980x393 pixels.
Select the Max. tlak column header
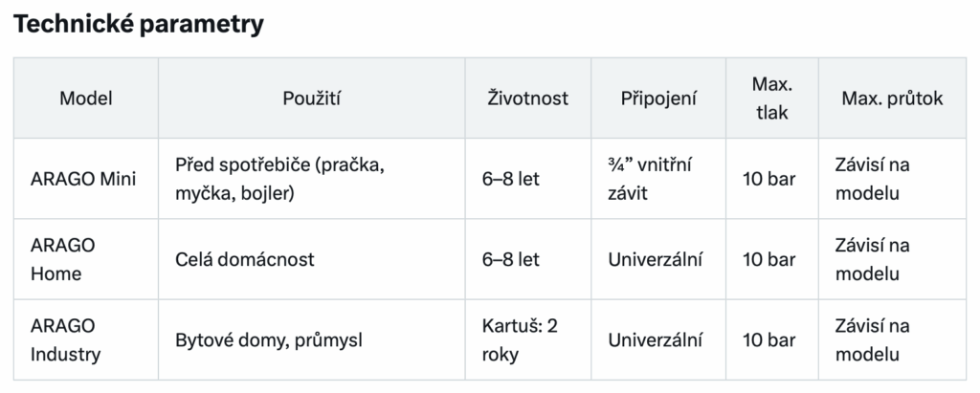772,98
